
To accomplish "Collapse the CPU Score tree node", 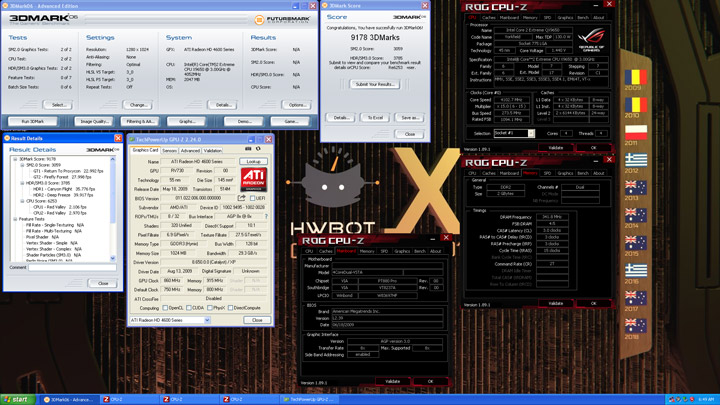I will [22, 201].
